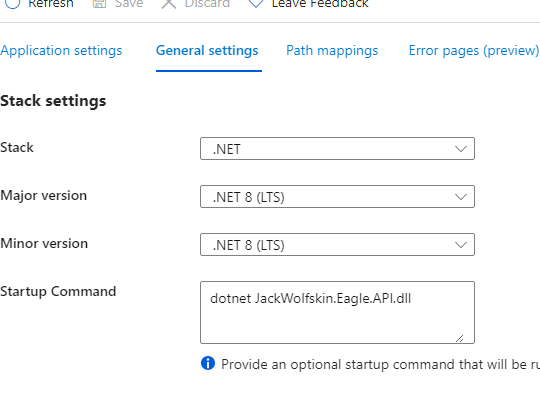
Task: Go to the Error pages (preview) tab
Action: click(x=474, y=51)
